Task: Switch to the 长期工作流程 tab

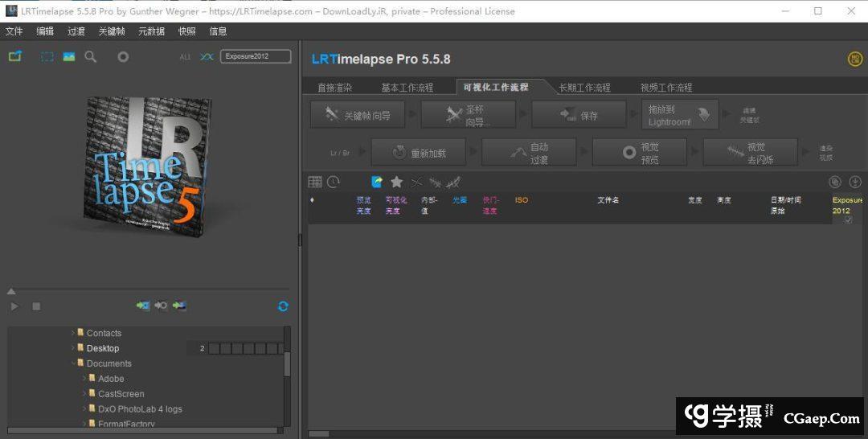Action: [x=584, y=88]
